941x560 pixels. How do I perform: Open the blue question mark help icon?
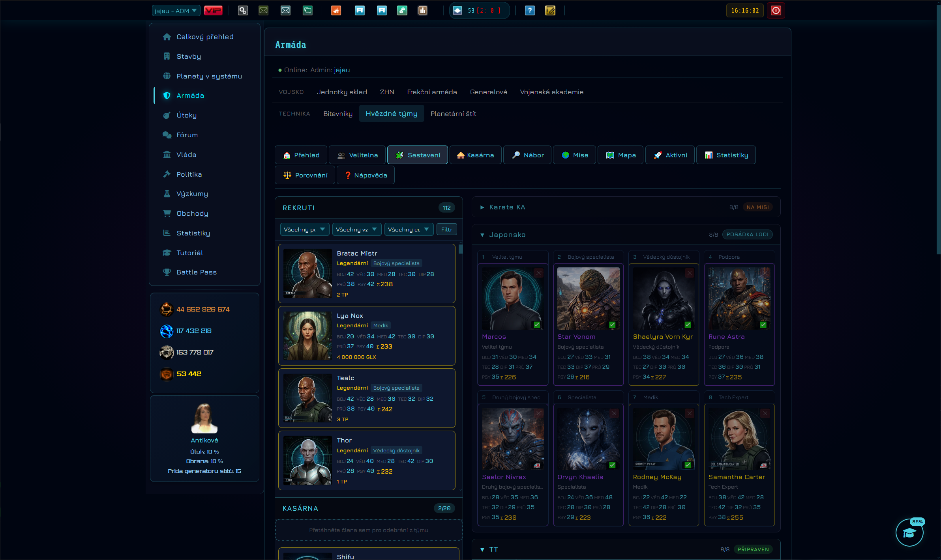pos(530,11)
